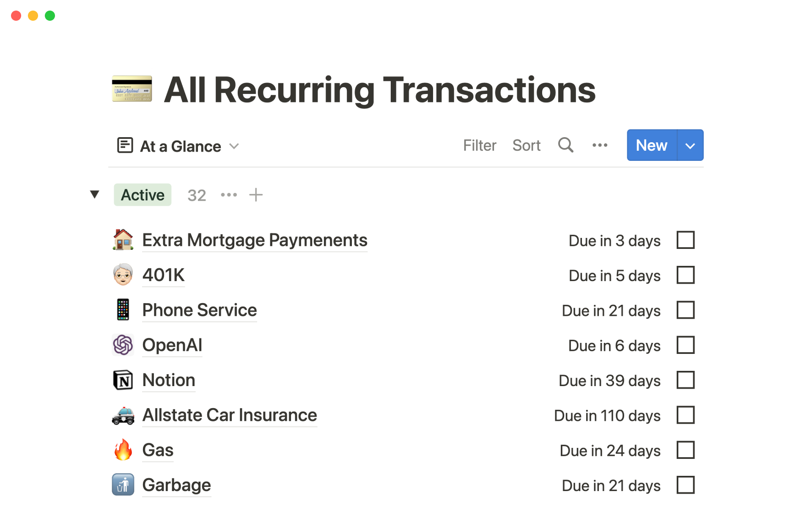Click the Notion logo icon

pos(123,380)
